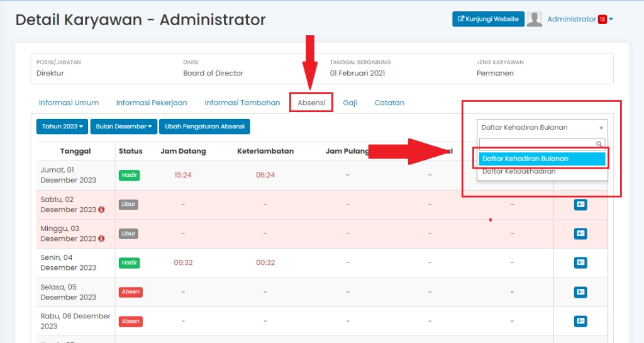Switch to the Absensi tab

[311, 103]
